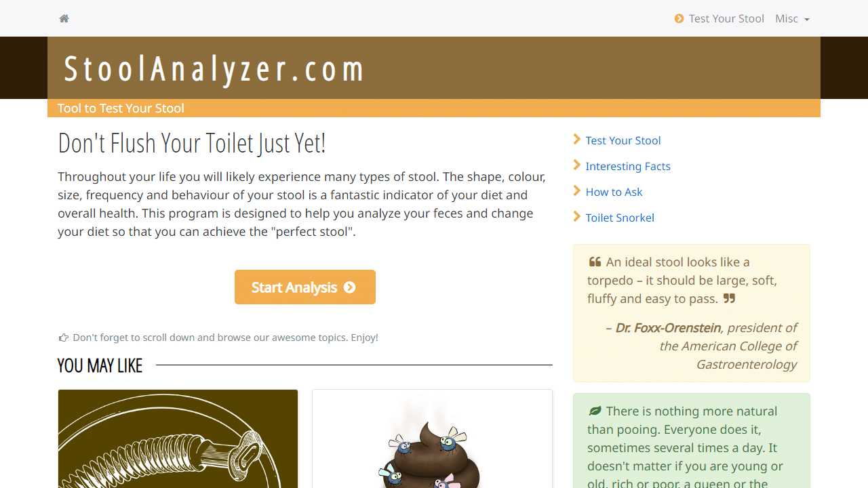Click the orange arrow-circle icon beside Test Your Stool
The width and height of the screenshot is (868, 488).
[x=679, y=18]
